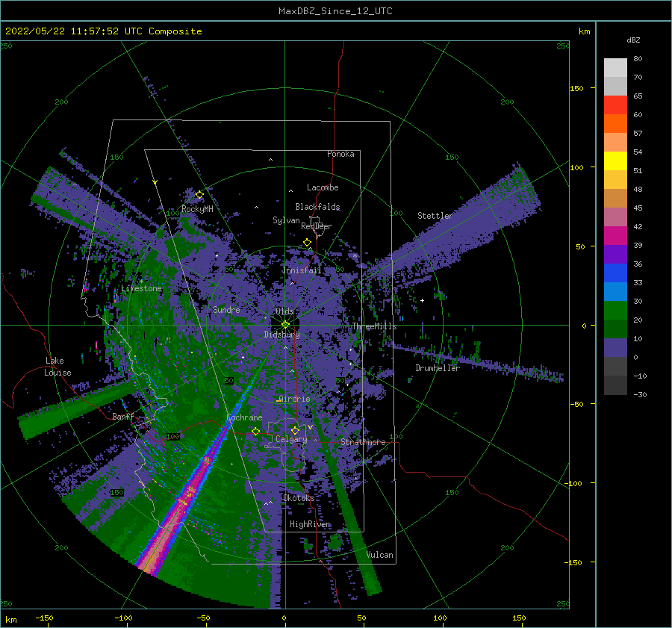Click the HighRiver label
Image resolution: width=672 pixels, height=628 pixels.
pyautogui.click(x=310, y=524)
